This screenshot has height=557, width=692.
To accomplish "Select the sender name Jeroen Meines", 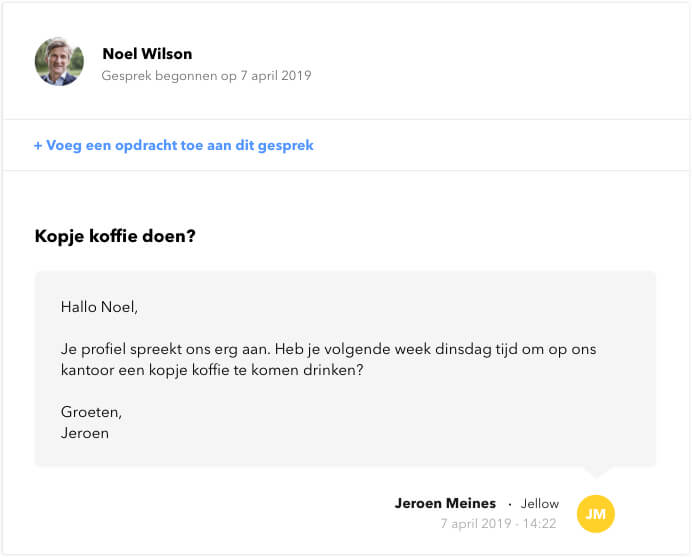I will point(445,503).
